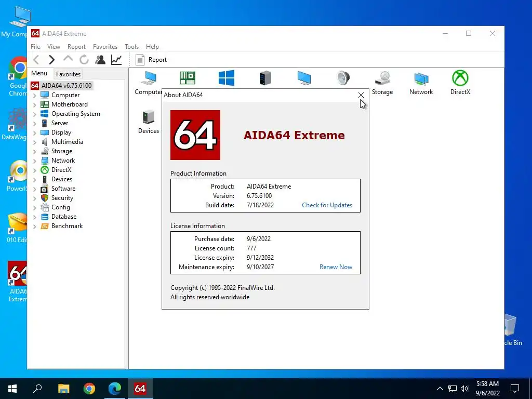The width and height of the screenshot is (532, 399).
Task: Click the maintenance expiry date 9/10/2027
Action: pos(260,267)
